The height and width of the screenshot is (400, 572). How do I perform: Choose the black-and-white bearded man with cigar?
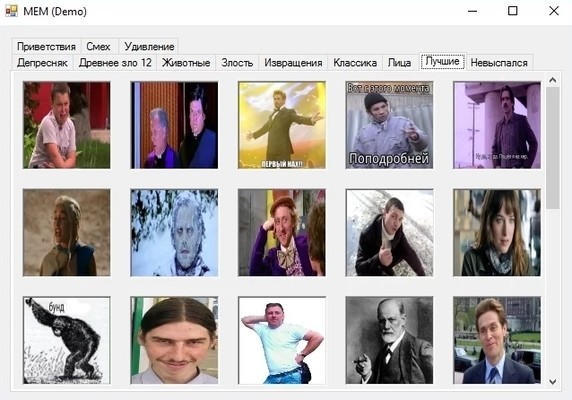(x=389, y=340)
